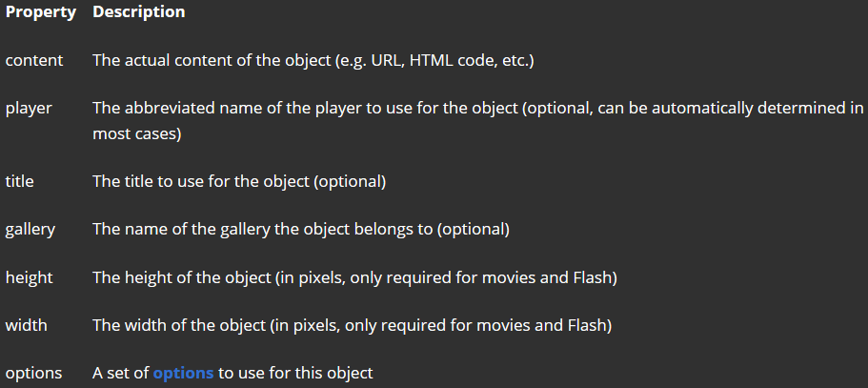
Task: Click the width of the object description
Action: [x=353, y=325]
